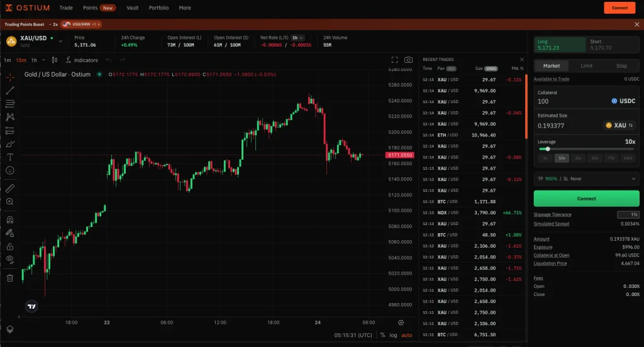Switch to the Stop order tab

pyautogui.click(x=621, y=66)
